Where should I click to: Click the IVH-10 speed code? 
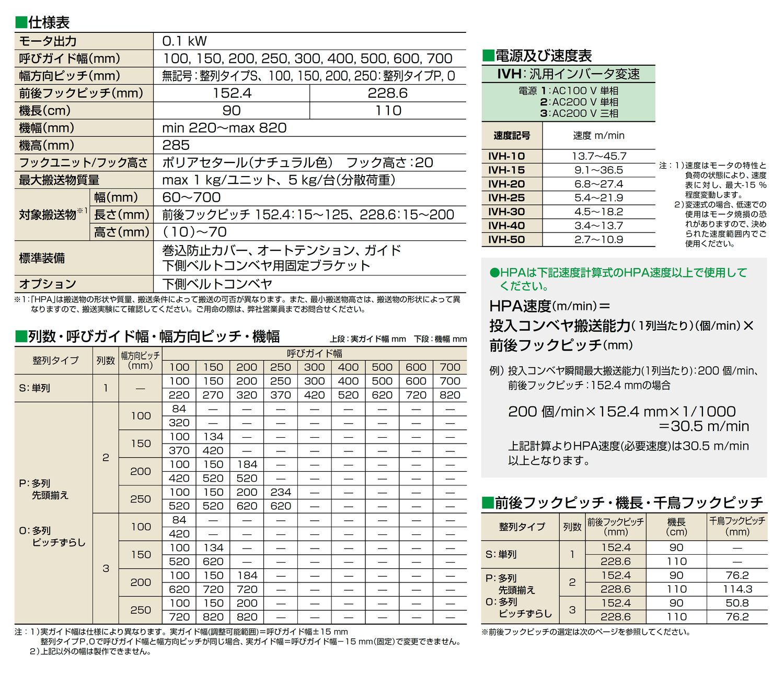click(x=506, y=156)
